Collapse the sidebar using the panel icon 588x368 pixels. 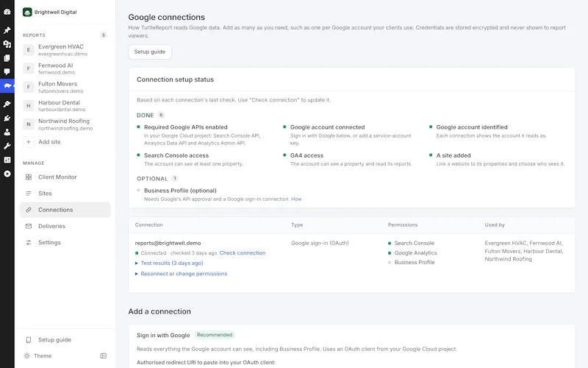pyautogui.click(x=103, y=355)
